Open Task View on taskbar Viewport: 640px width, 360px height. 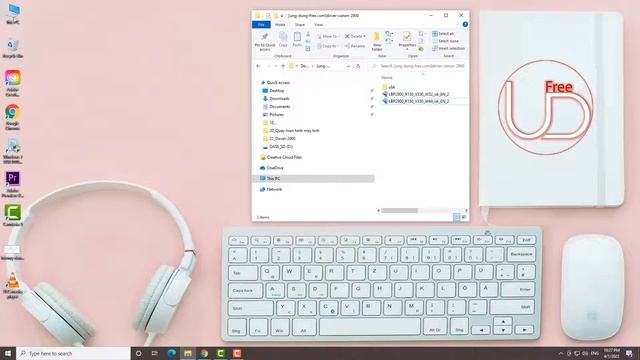click(x=155, y=353)
